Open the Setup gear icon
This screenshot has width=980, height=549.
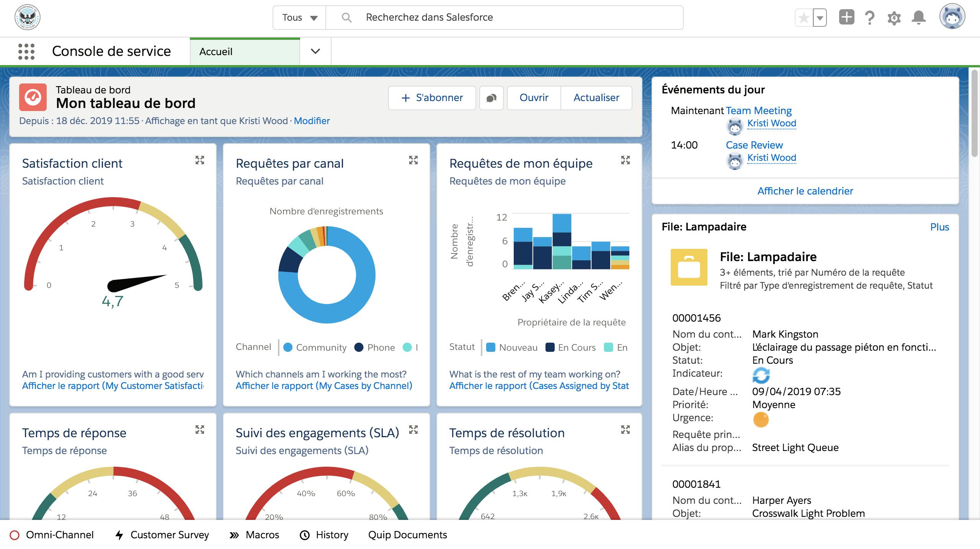894,18
